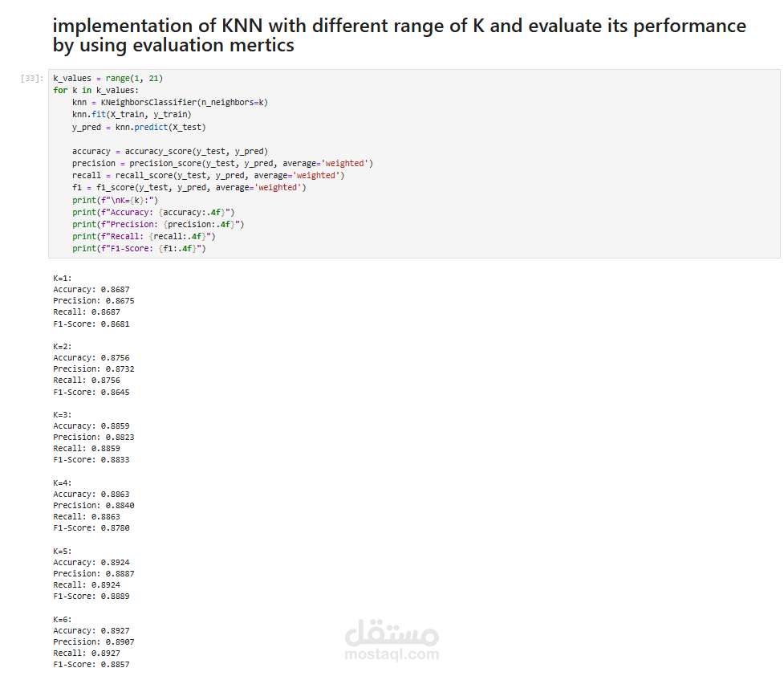Place cursor on the knn.predict(X_test) line

click(139, 127)
